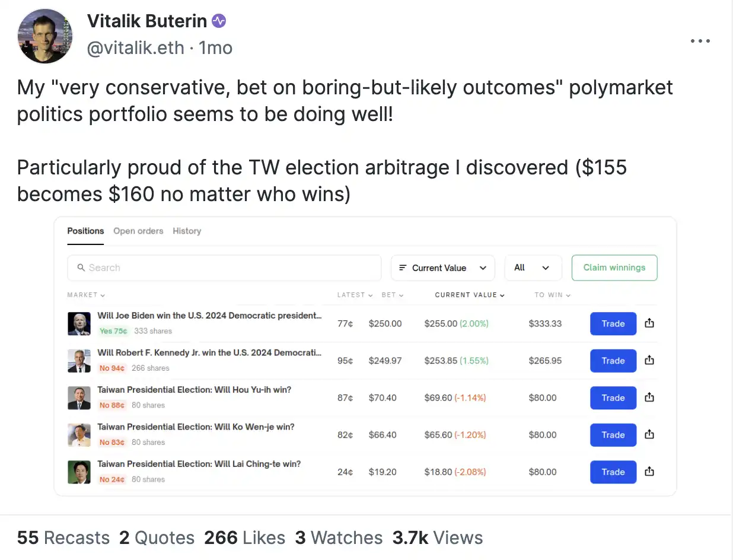Click Vitalik Buterin's profile avatar
The width and height of the screenshot is (733, 560).
[x=45, y=36]
